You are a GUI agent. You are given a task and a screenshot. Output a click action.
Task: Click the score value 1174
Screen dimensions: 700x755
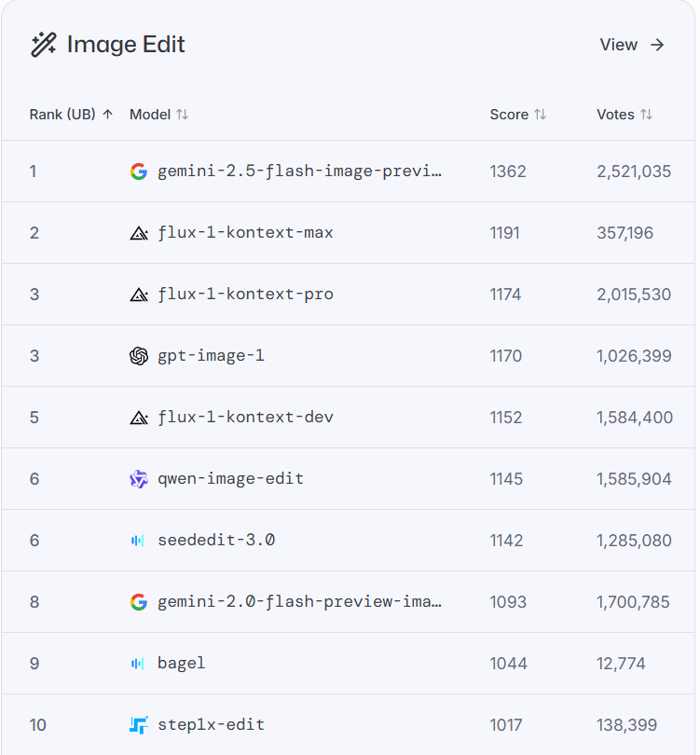(x=505, y=295)
